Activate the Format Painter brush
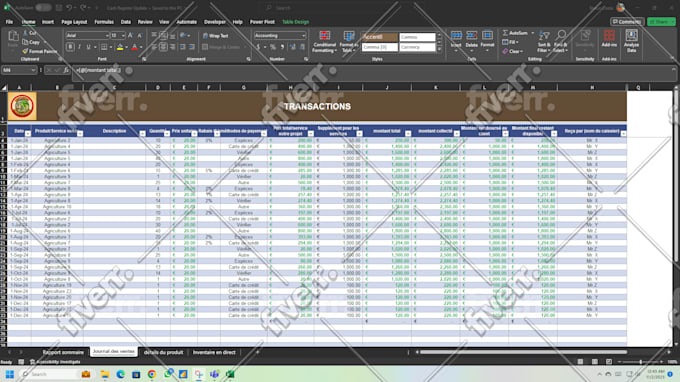The width and height of the screenshot is (680, 382). (x=39, y=51)
